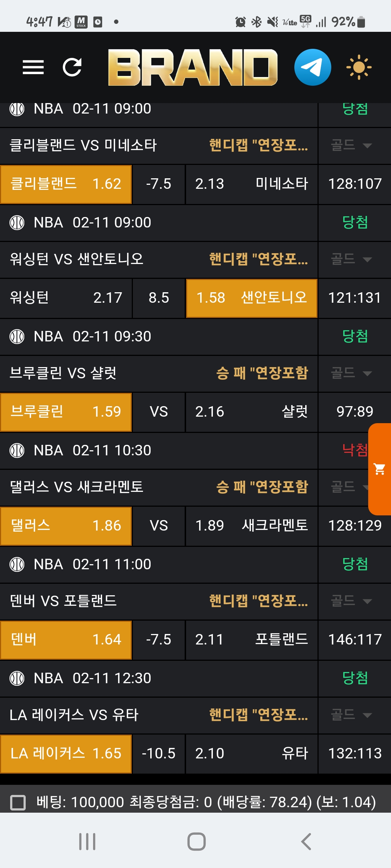391x868 pixels.
Task: Open the orange betting cart
Action: (380, 469)
